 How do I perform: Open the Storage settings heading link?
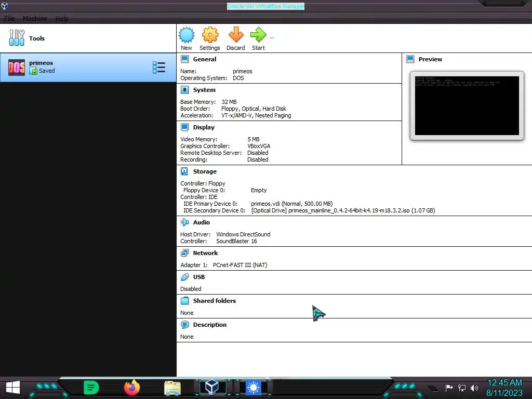tap(205, 171)
